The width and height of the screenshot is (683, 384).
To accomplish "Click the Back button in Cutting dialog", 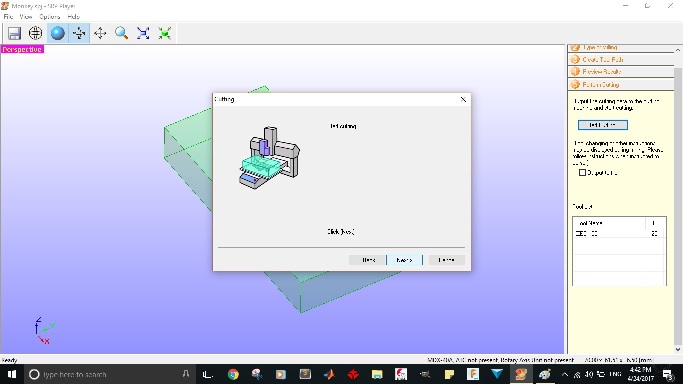I will pos(368,260).
